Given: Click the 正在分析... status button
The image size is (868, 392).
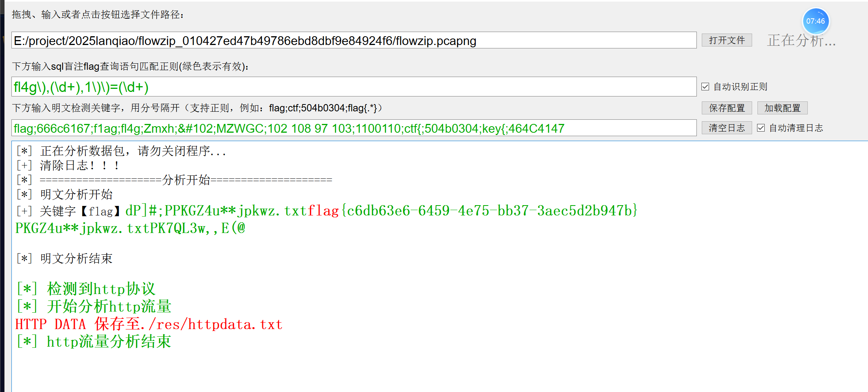Looking at the screenshot, I should [801, 40].
